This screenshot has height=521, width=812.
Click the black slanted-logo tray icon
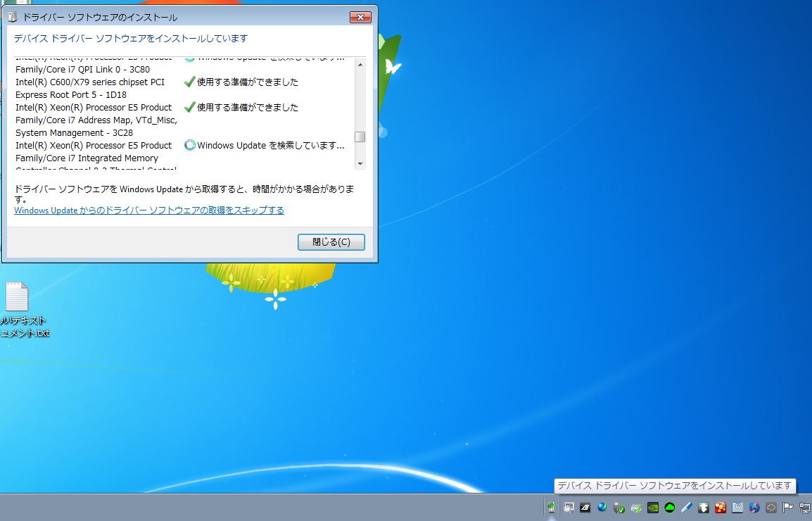[x=585, y=508]
